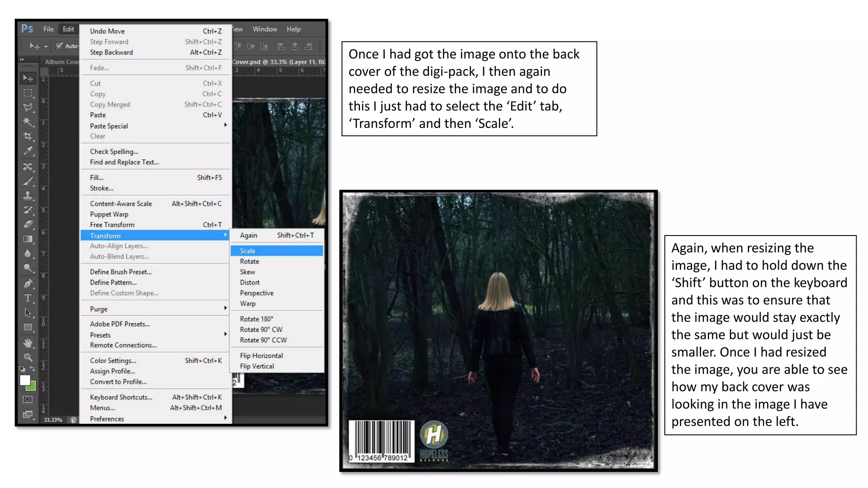
Task: Choose Skew in Transform submenu
Action: tap(277, 272)
